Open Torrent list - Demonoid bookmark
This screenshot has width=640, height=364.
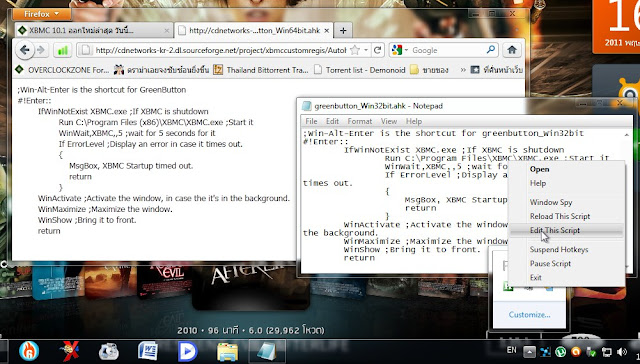click(x=359, y=70)
